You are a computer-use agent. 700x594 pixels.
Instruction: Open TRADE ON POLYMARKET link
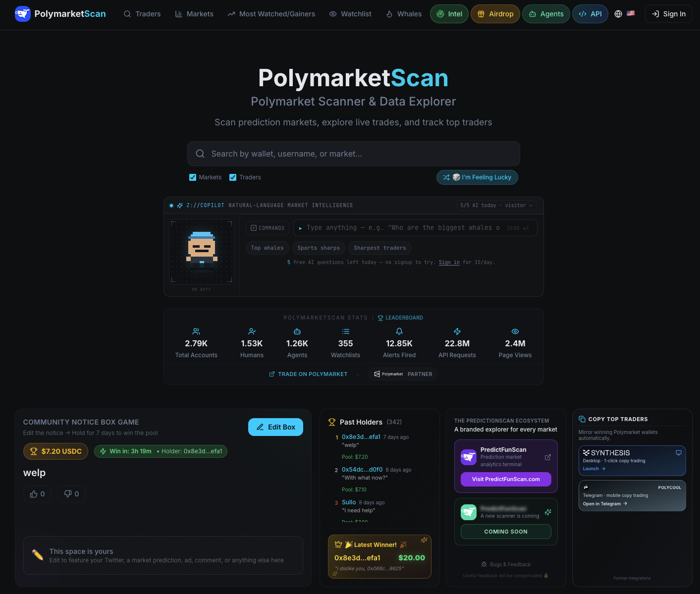[308, 374]
